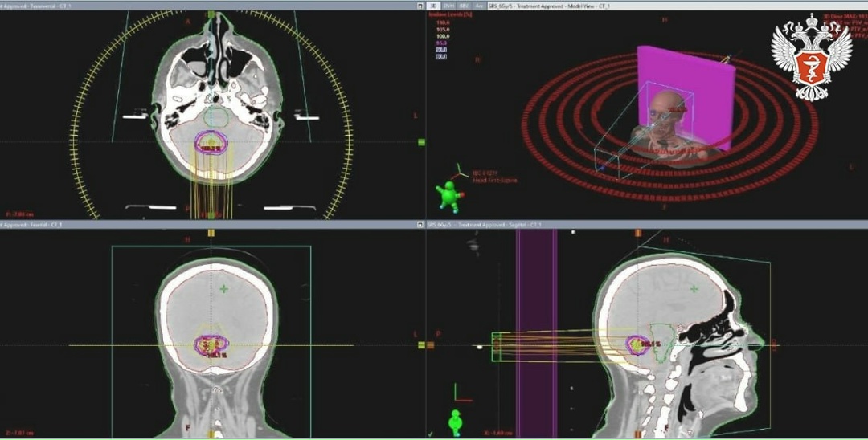Select the 3D tab in model view
Screen dimensions: 868x440
click(435, 6)
